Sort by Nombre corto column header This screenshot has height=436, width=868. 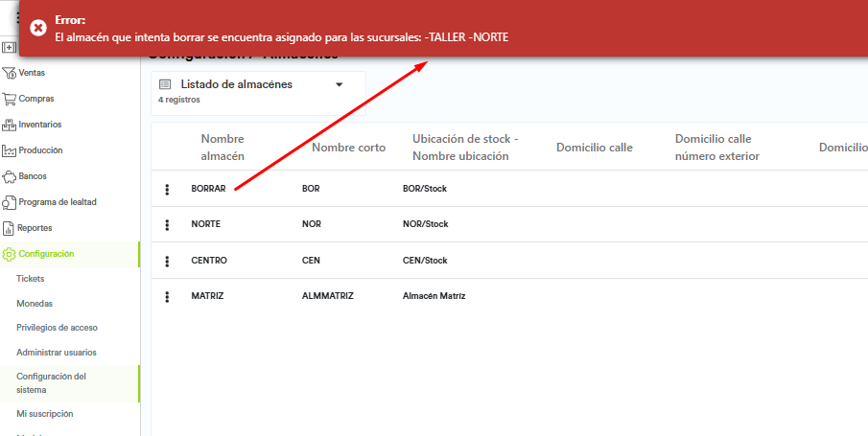click(x=348, y=148)
